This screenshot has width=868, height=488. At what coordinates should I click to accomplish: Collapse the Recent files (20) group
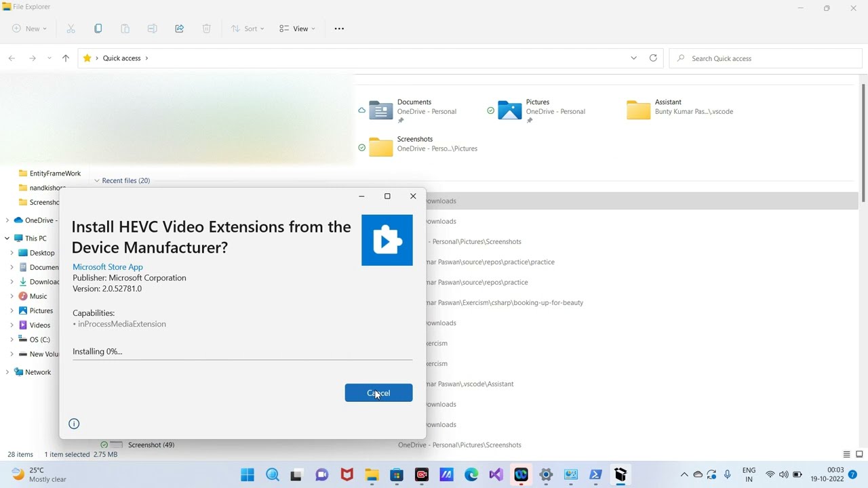click(97, 181)
